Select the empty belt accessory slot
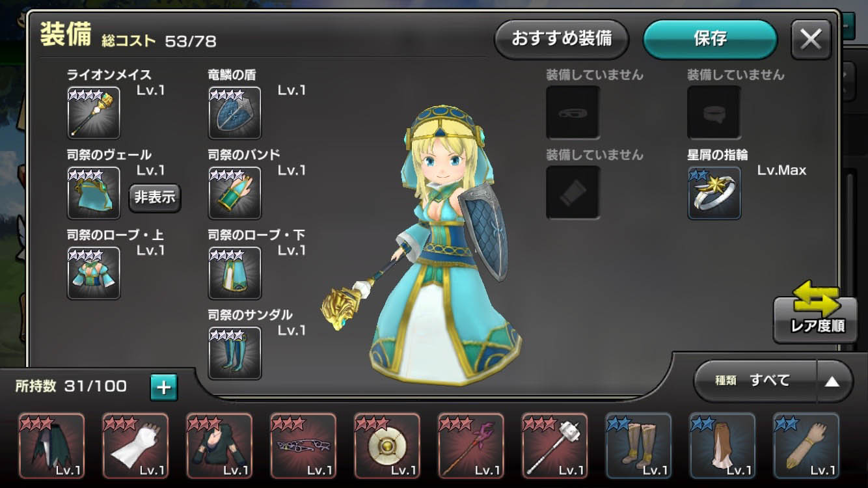Viewport: 868px width, 488px height. [714, 113]
